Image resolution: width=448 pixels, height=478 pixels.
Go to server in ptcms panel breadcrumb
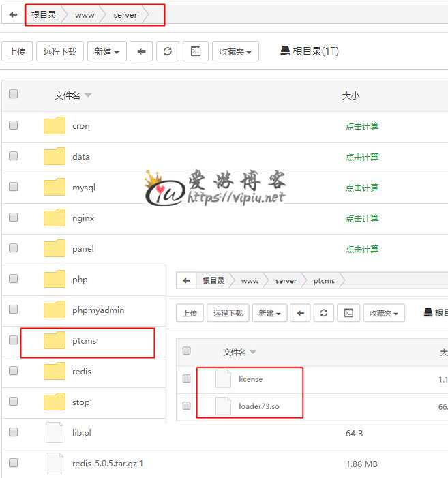tap(286, 281)
